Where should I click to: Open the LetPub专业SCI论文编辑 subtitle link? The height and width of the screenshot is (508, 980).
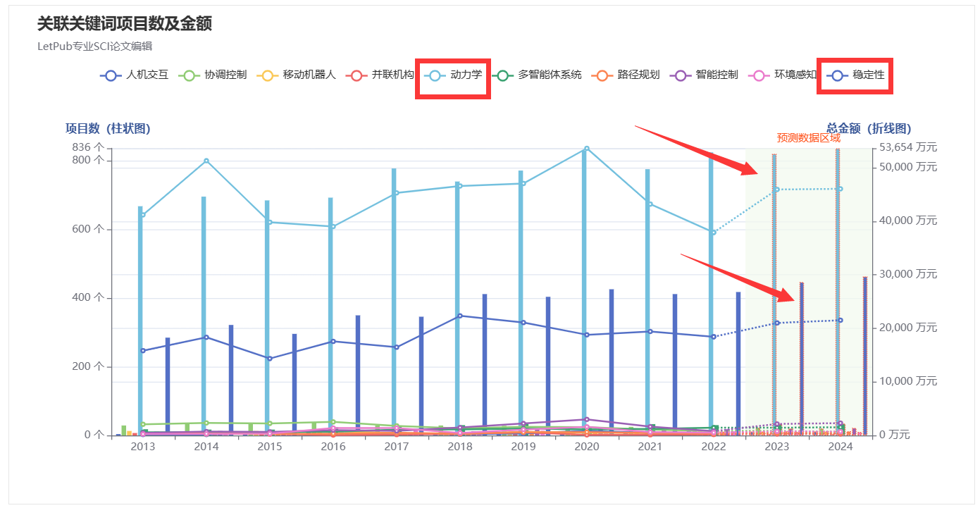tap(94, 47)
